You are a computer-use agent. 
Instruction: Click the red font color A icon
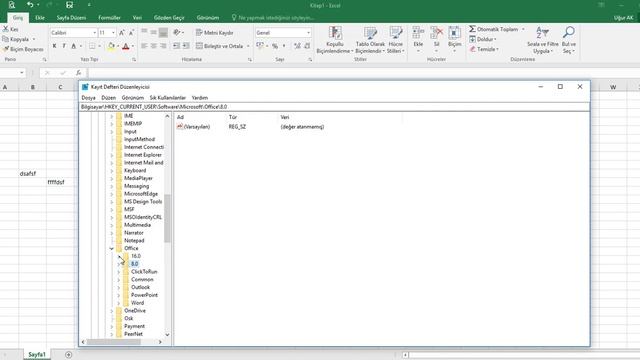tap(126, 46)
